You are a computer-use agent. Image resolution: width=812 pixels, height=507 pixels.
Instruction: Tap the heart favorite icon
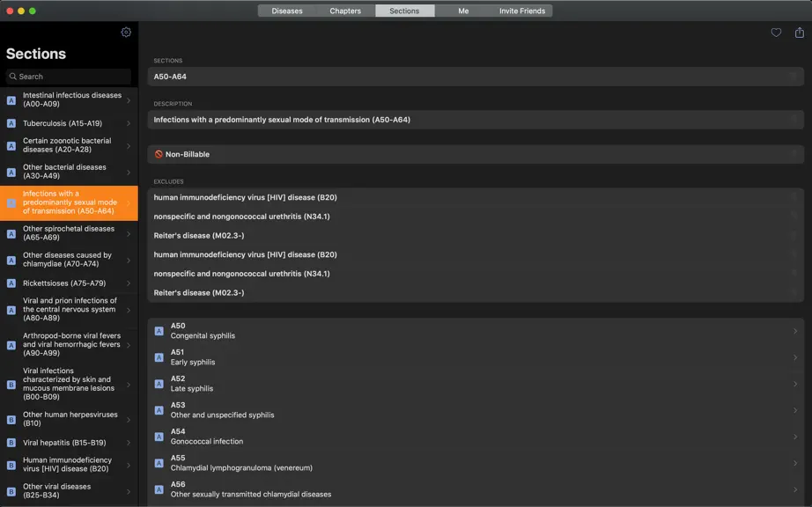tap(776, 33)
